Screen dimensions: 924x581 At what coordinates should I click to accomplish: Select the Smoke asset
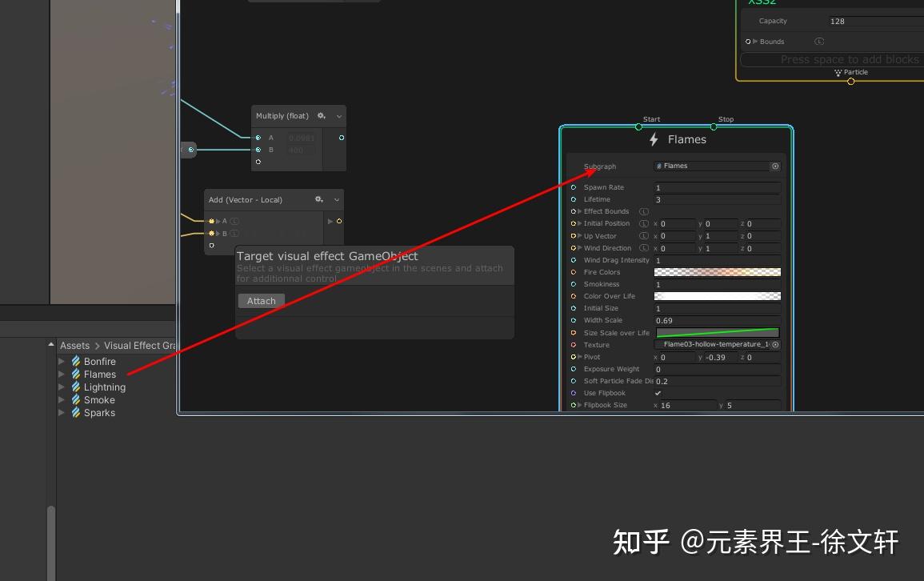click(x=99, y=400)
